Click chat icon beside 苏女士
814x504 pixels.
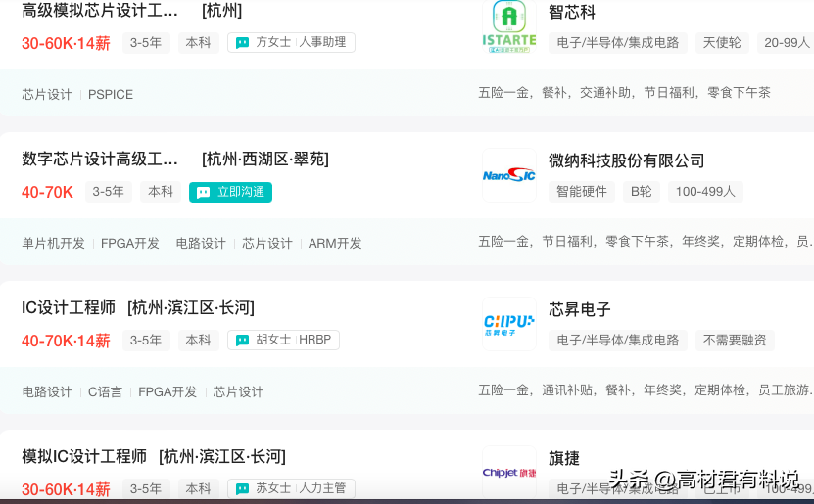242,489
